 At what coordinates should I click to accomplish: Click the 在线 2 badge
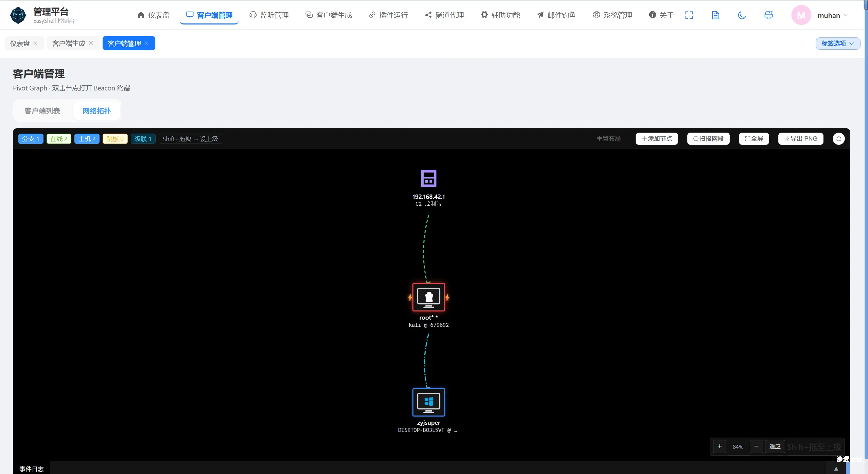(59, 139)
